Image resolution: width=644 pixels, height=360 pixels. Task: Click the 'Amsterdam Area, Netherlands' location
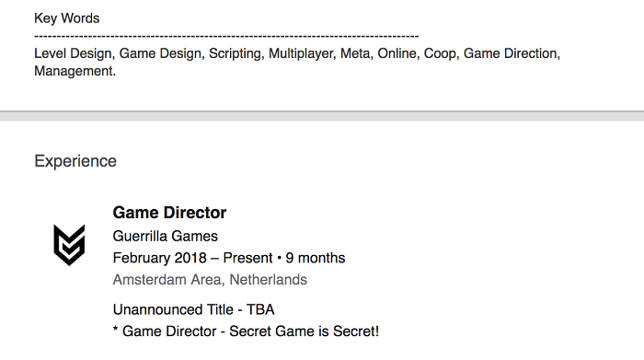(x=210, y=280)
